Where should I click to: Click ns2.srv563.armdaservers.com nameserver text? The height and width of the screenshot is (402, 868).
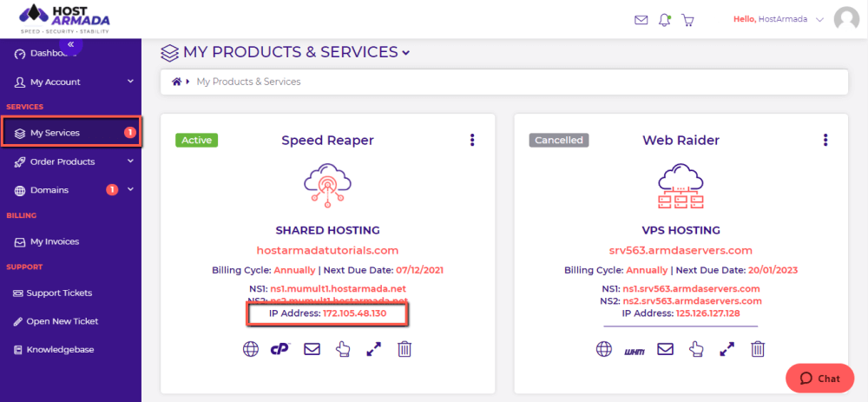point(693,301)
